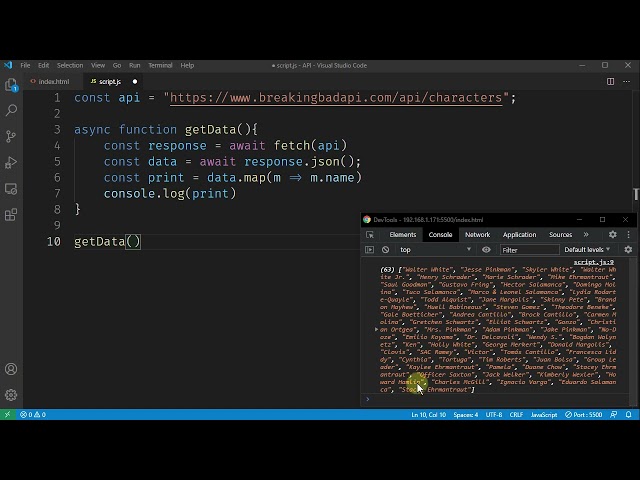Open feedback icon in status bar
The image size is (640, 480).
(x=613, y=415)
